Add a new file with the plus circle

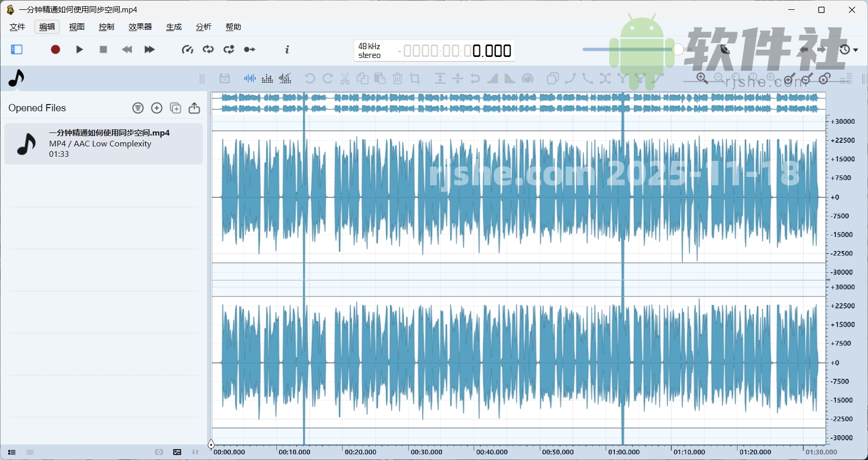coord(157,108)
